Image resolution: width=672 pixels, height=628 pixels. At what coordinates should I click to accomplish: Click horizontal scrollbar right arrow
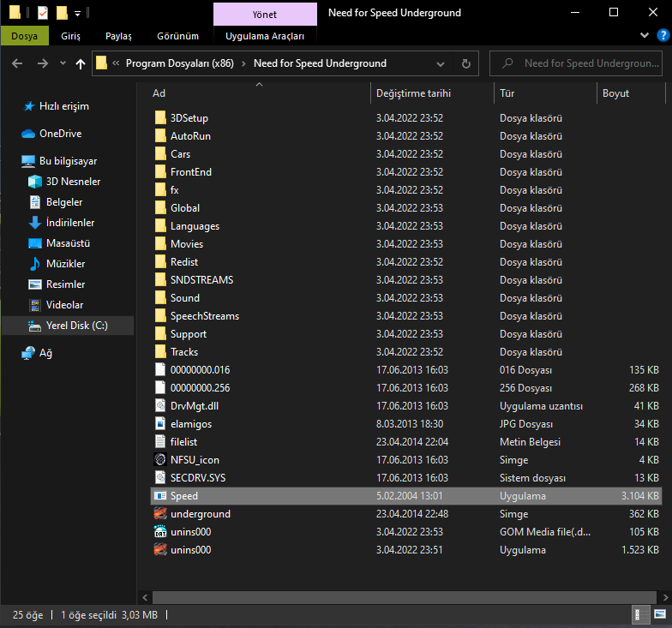pos(665,597)
